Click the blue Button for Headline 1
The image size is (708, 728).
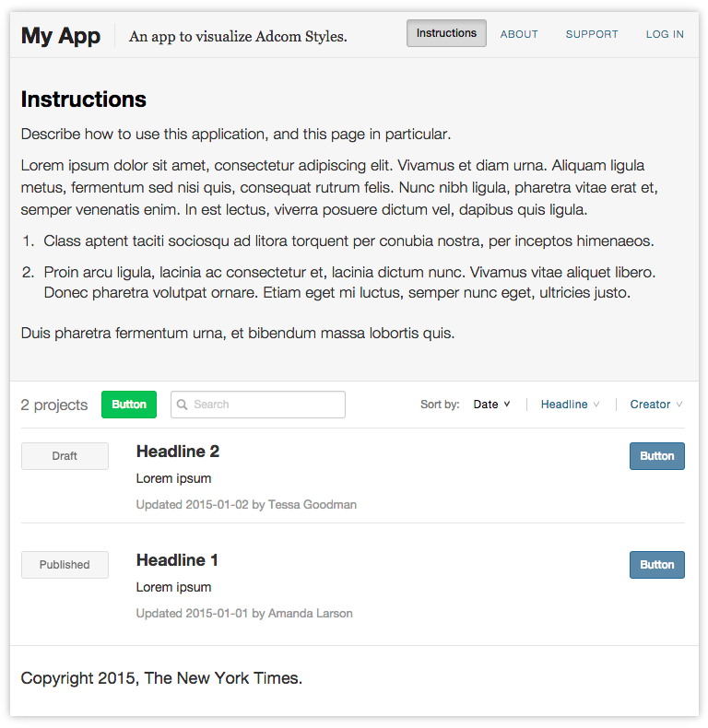pyautogui.click(x=657, y=565)
